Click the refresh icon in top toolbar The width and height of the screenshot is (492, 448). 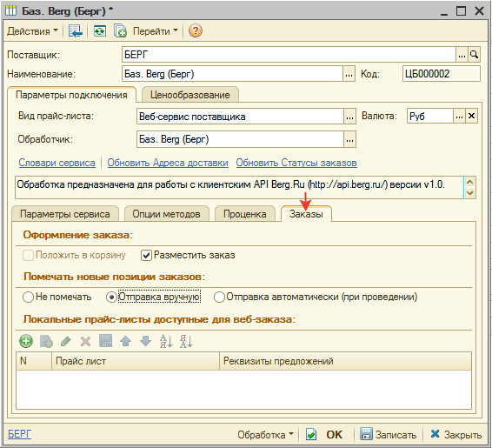point(100,31)
